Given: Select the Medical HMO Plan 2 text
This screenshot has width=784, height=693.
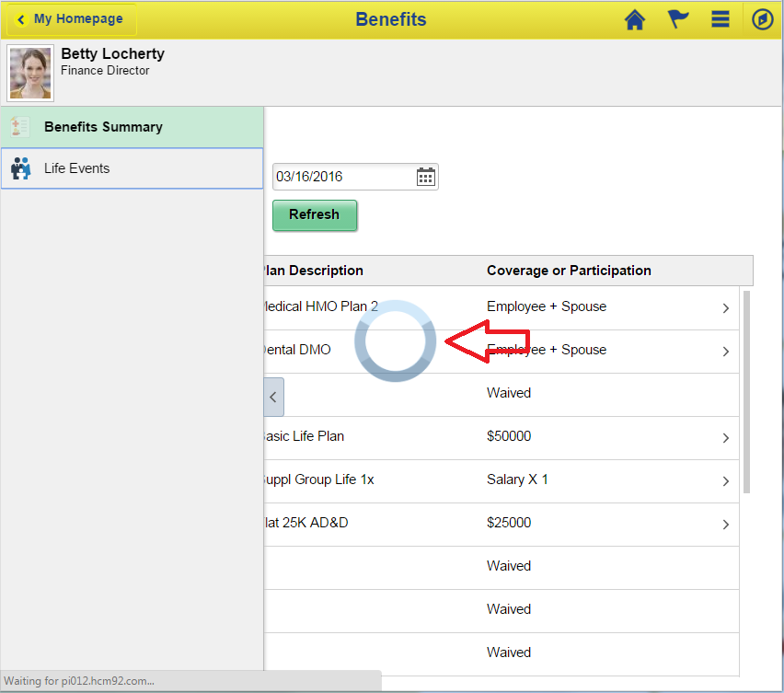Looking at the screenshot, I should pos(321,306).
